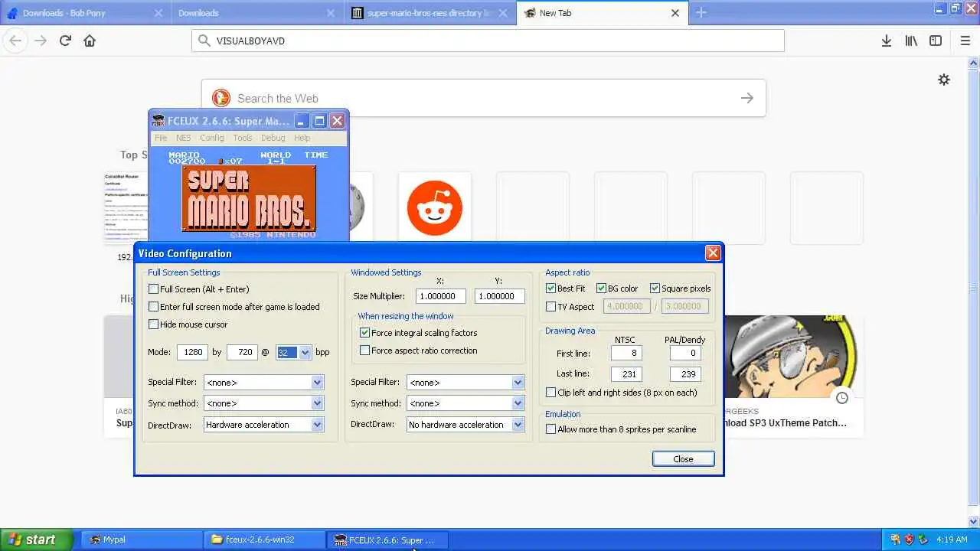
Task: Uncheck the Best Fit checkbox
Action: click(551, 289)
